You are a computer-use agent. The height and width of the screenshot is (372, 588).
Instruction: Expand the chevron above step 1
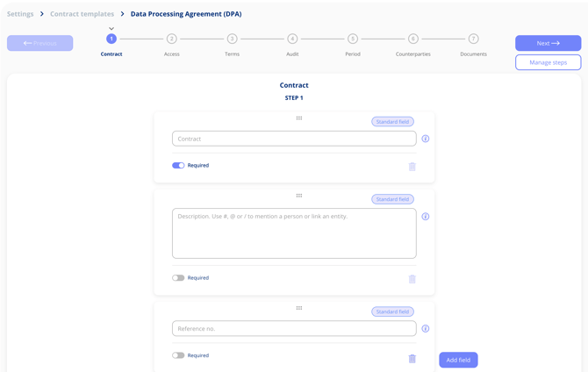[x=111, y=28]
